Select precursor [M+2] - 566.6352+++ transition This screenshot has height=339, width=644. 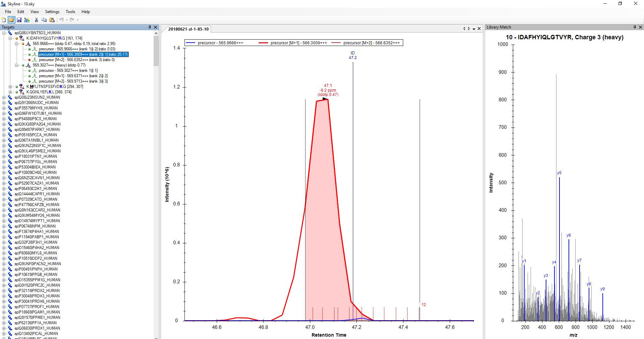point(76,60)
